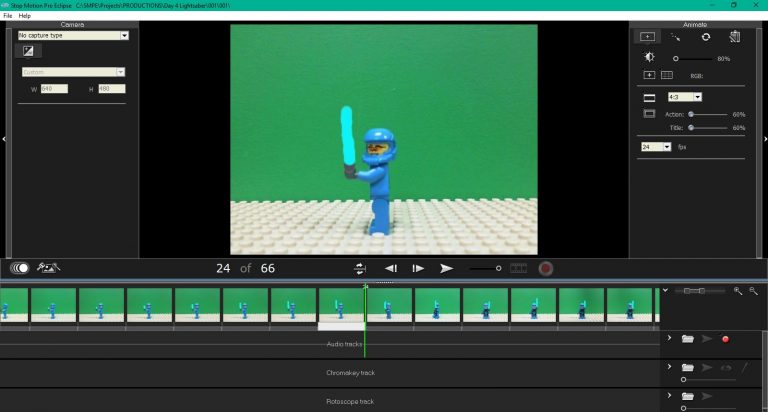This screenshot has height=412, width=768.
Task: Adjust the timeline thumbnail size slider
Action: 699,291
